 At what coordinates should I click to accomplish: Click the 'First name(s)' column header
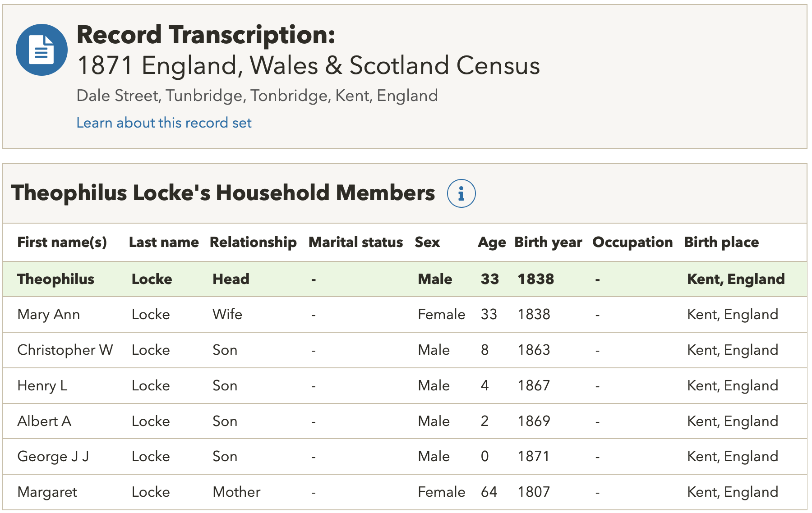pos(62,242)
